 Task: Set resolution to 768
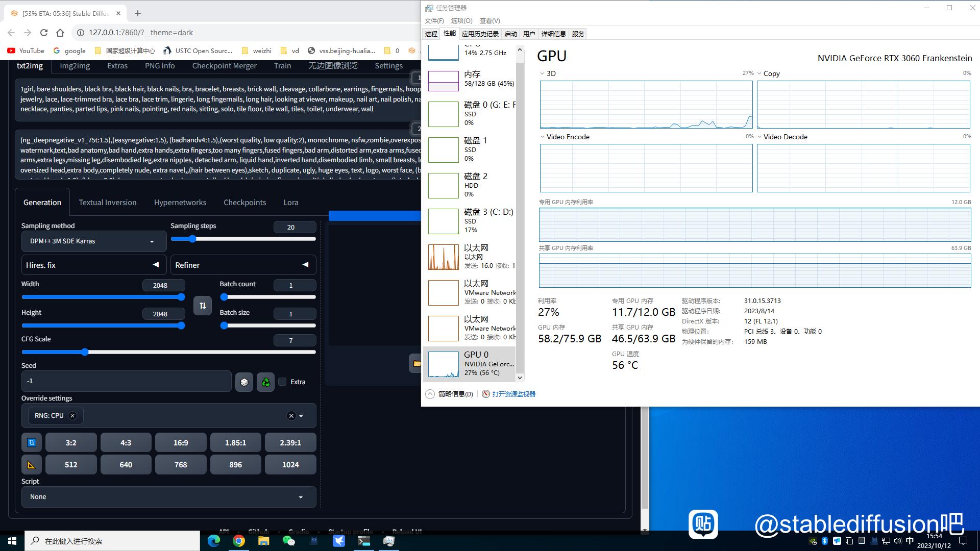(181, 465)
